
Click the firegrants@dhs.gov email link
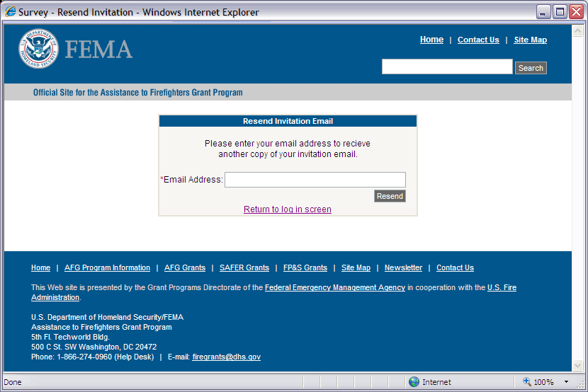(x=227, y=357)
